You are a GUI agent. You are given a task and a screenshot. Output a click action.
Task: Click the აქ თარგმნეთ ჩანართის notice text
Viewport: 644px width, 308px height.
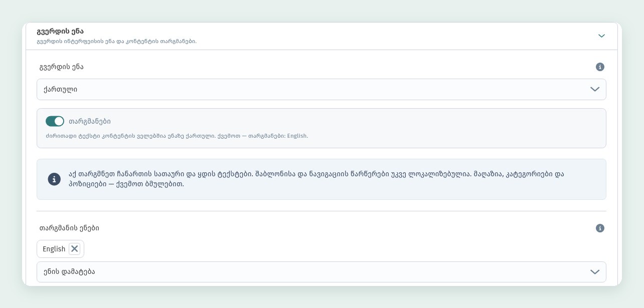point(316,179)
